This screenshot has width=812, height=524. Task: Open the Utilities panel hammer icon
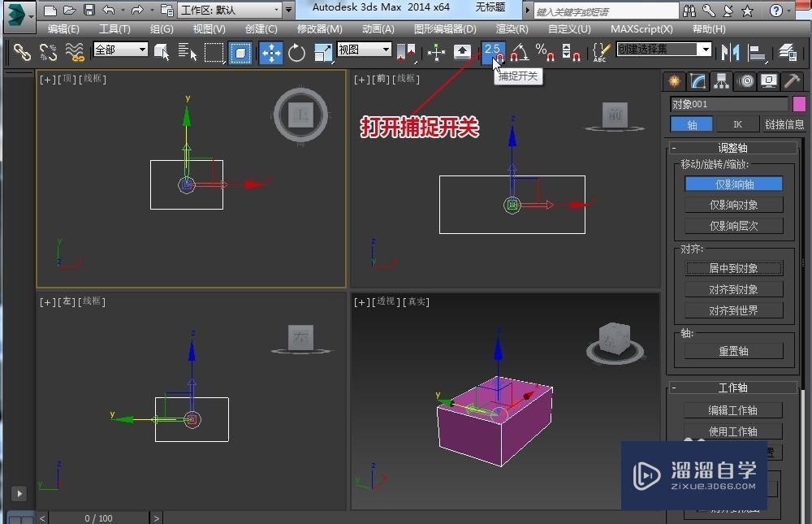pos(790,80)
